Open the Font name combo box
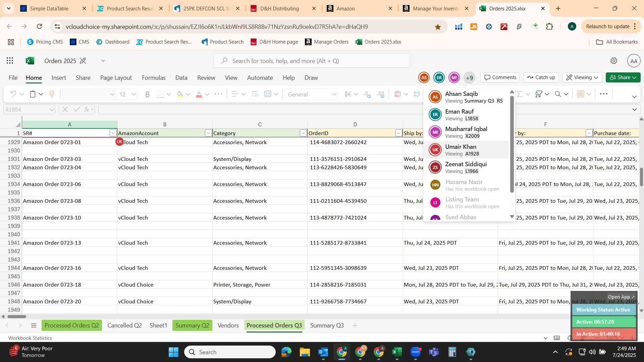This screenshot has height=362, width=644. 89,95
